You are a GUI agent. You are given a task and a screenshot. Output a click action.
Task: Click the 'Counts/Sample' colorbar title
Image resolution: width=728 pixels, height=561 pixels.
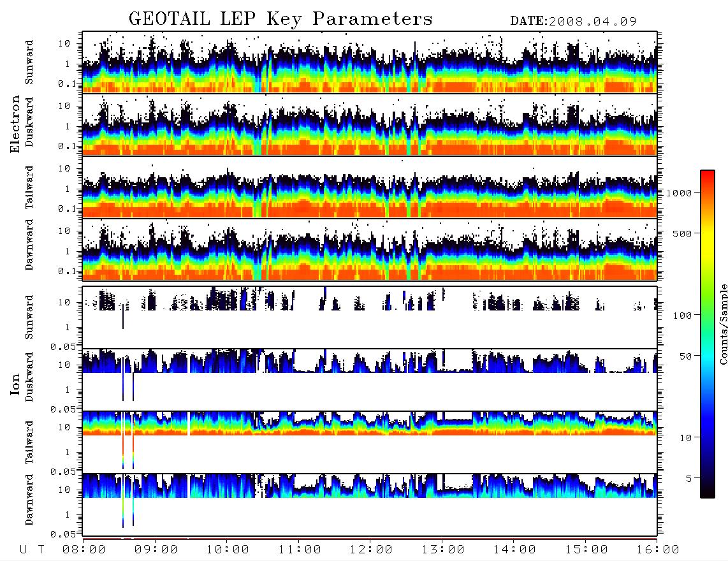pos(723,324)
